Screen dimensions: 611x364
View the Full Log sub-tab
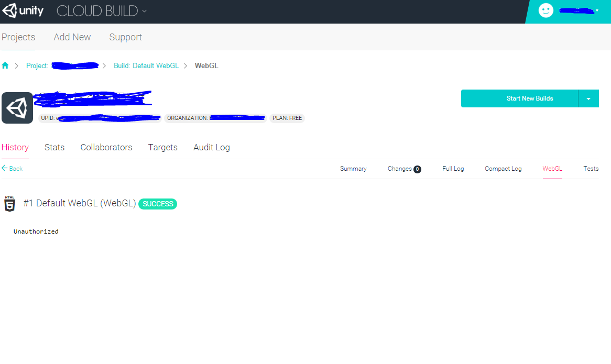(453, 169)
